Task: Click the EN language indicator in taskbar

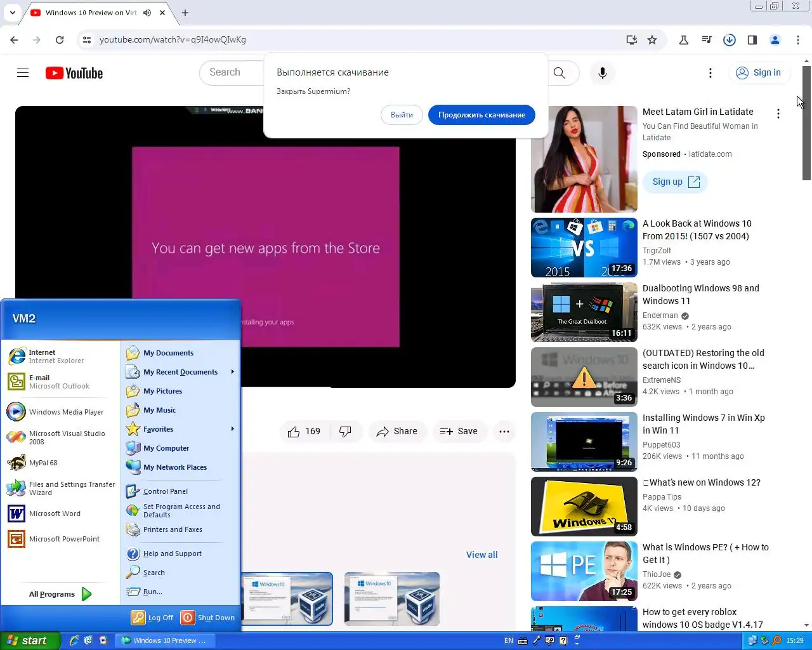Action: 509,640
